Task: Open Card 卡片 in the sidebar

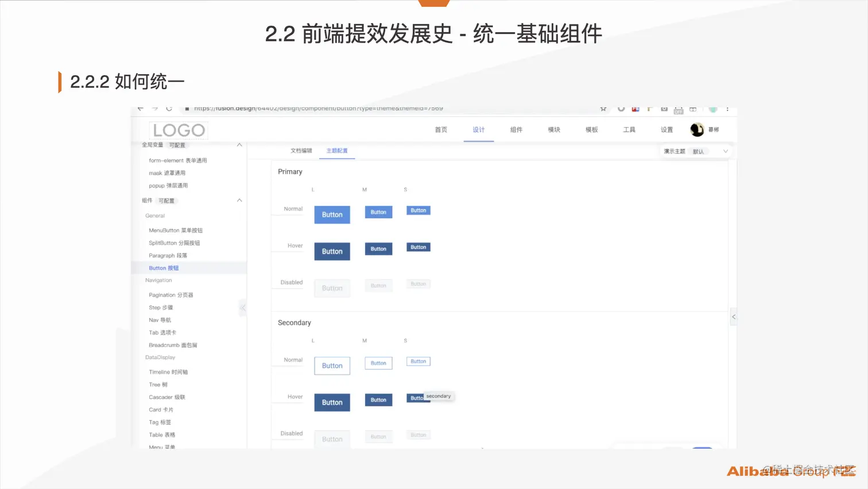Action: click(161, 410)
